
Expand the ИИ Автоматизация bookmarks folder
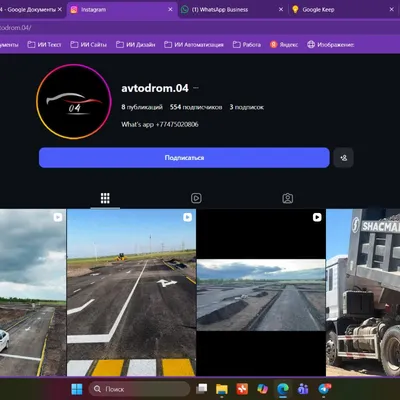click(x=194, y=44)
